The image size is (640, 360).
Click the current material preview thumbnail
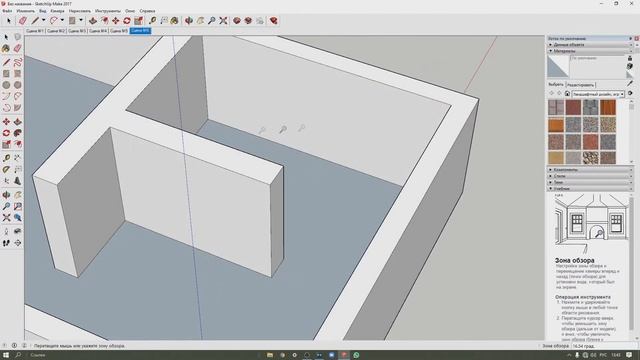pyautogui.click(x=558, y=67)
